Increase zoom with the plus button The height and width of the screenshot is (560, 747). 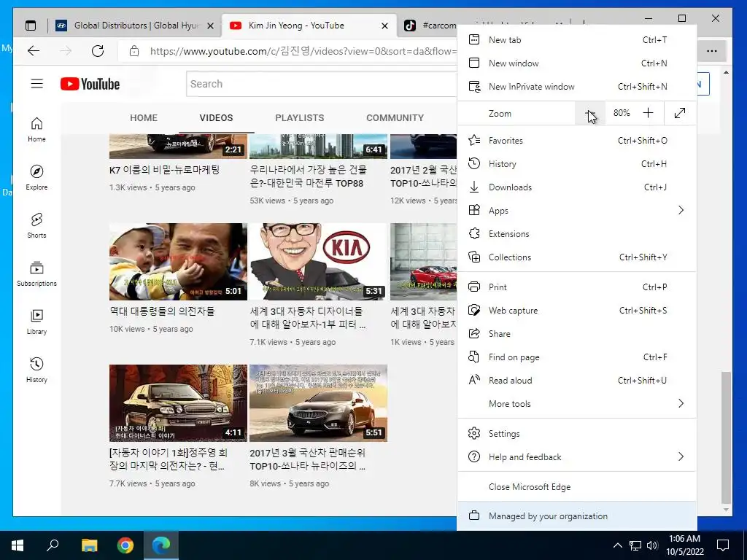point(648,113)
